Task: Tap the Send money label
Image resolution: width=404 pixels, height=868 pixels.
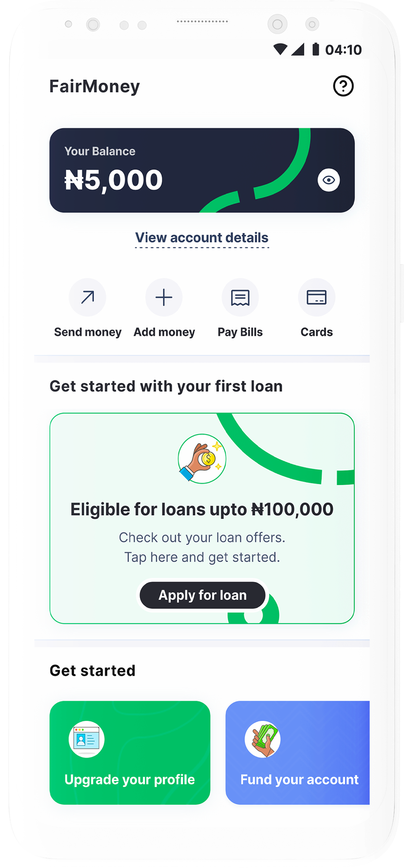Action: (x=88, y=332)
